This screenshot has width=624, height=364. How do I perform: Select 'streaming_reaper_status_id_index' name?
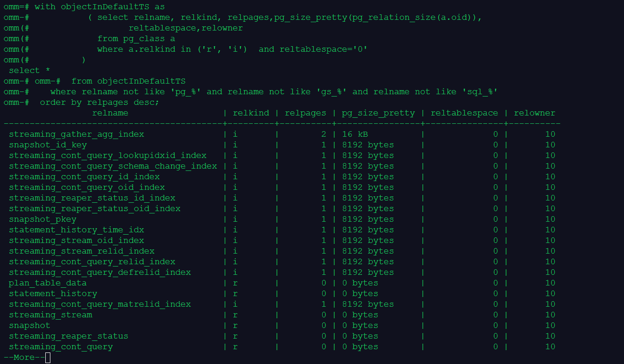(x=92, y=198)
